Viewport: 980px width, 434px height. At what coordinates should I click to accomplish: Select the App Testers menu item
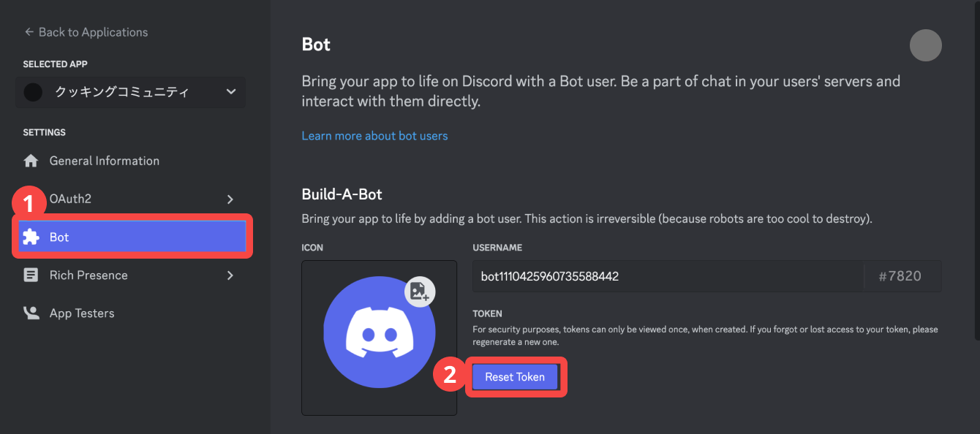82,313
